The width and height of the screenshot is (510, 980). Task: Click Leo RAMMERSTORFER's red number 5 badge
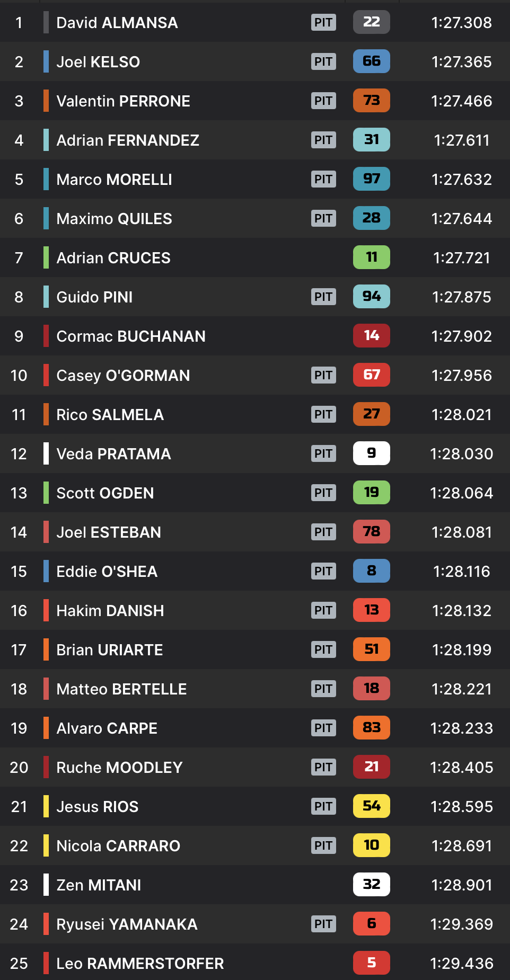point(371,963)
